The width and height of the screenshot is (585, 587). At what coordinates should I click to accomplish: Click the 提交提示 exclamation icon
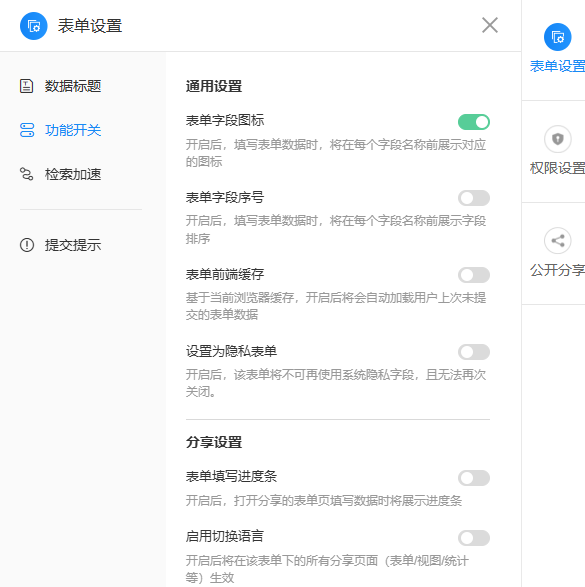coord(27,245)
